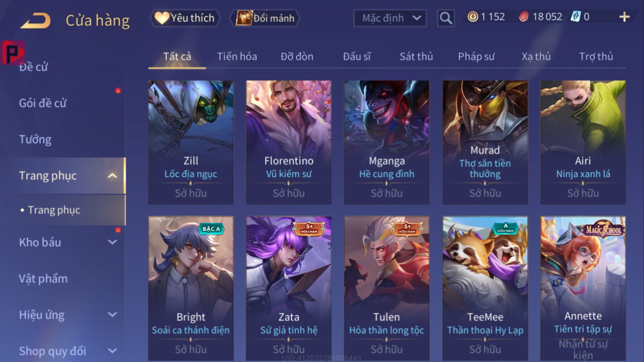Click the gold coin balance icon
This screenshot has width=644, height=362.
472,17
